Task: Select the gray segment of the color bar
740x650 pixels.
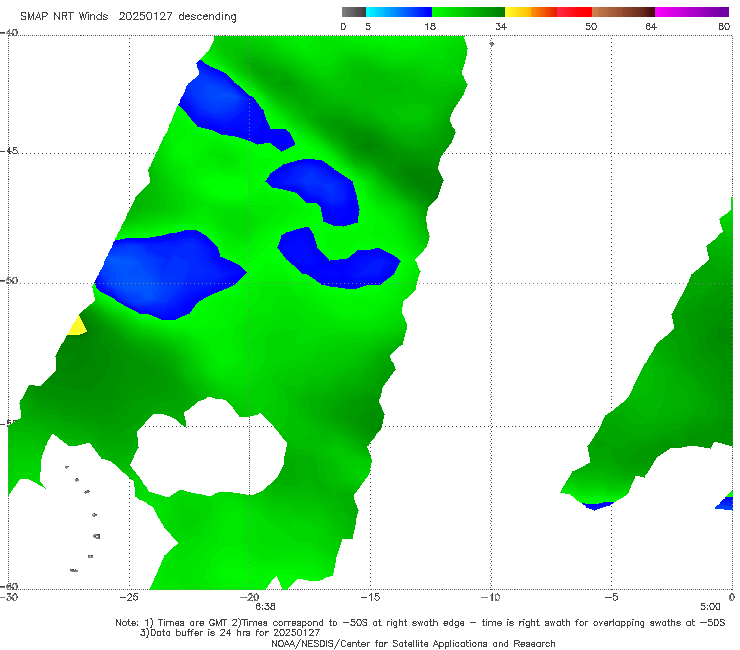Action: click(354, 12)
